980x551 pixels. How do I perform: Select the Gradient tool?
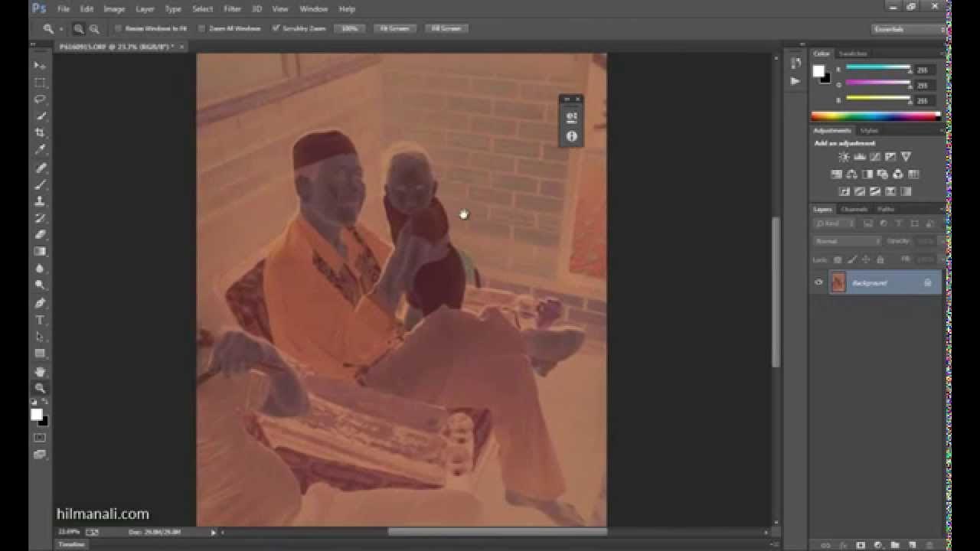40,252
